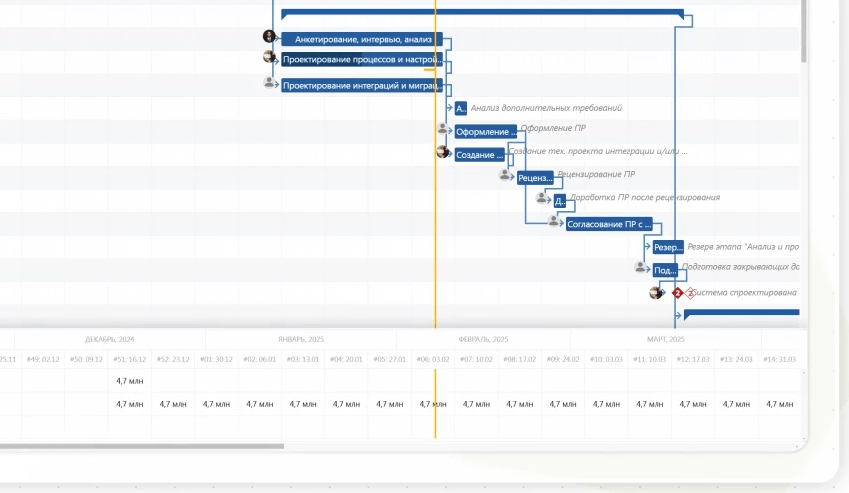The width and height of the screenshot is (849, 493).
Task: Click the assignee icon beside Согласование ПР
Action: pos(553,221)
